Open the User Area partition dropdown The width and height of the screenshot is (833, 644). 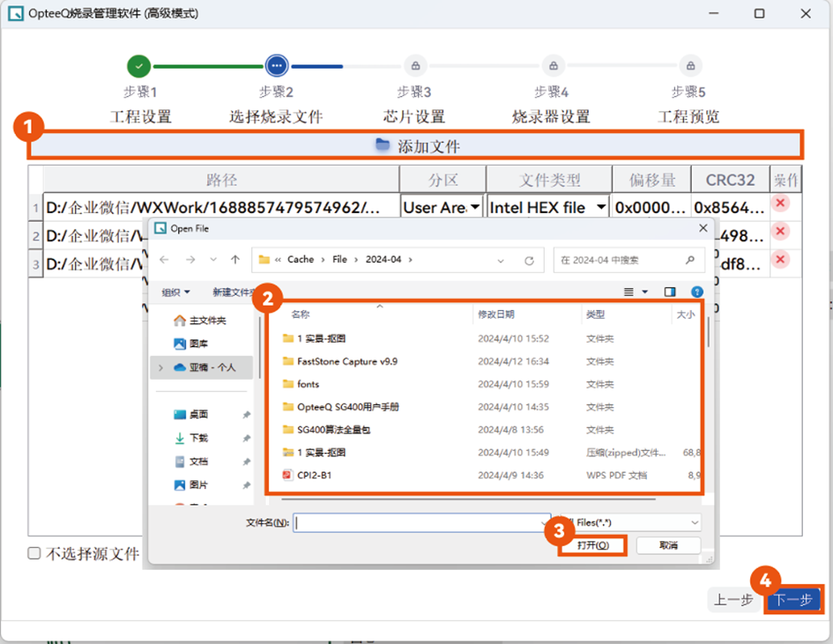(x=475, y=207)
